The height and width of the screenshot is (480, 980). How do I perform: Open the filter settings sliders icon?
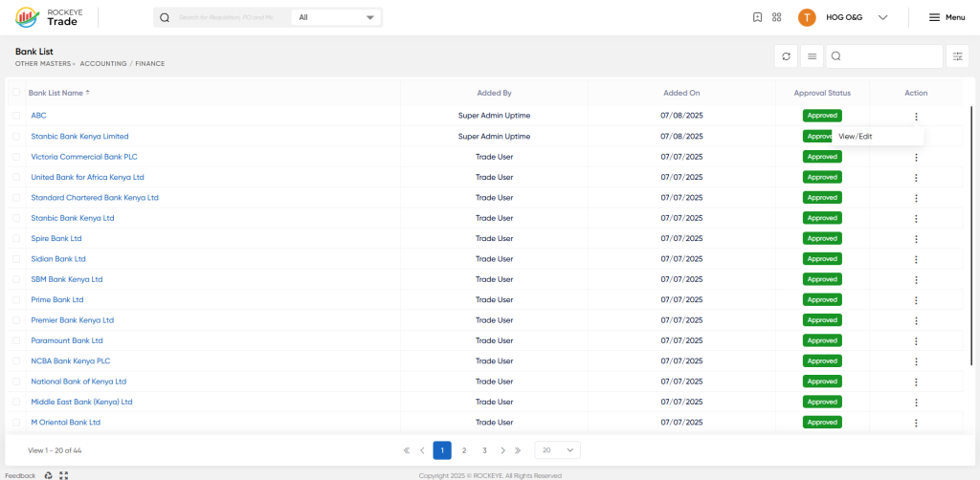tap(957, 56)
